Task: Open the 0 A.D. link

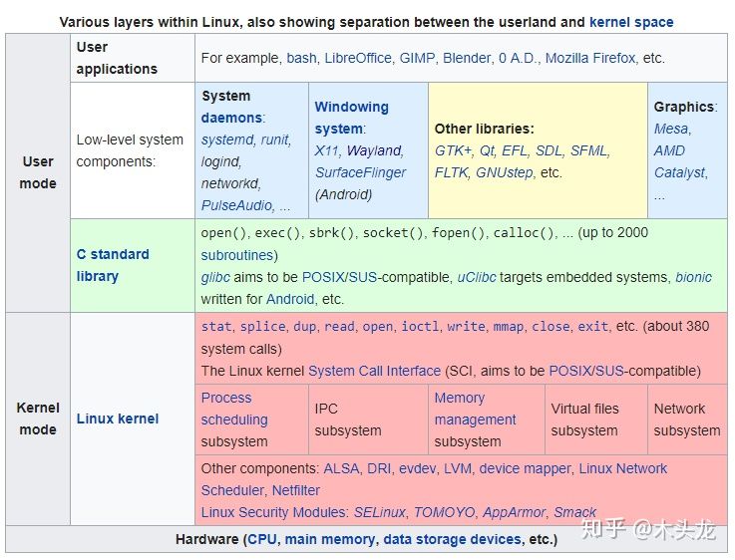Action: tap(518, 58)
